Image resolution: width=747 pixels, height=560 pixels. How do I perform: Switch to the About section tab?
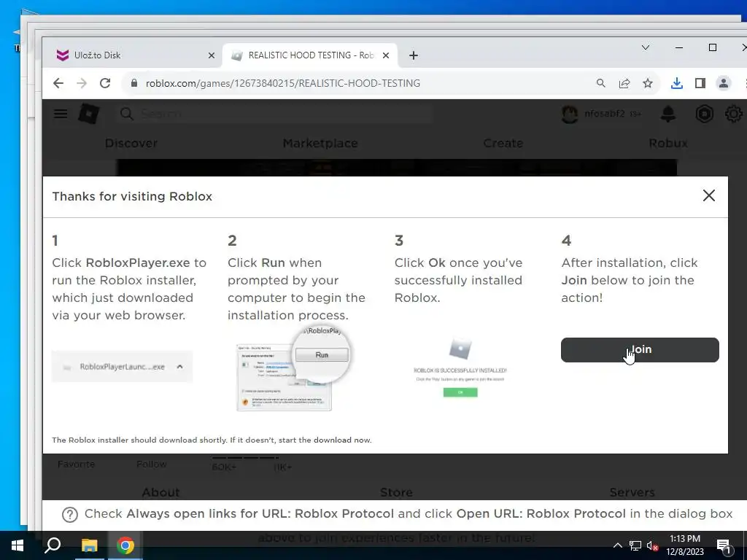[161, 492]
